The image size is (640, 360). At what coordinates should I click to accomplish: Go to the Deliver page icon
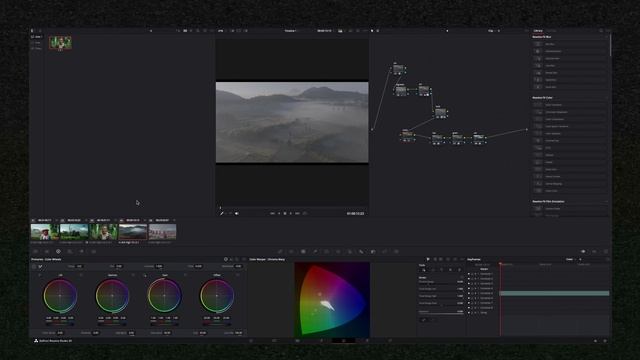[x=390, y=340]
